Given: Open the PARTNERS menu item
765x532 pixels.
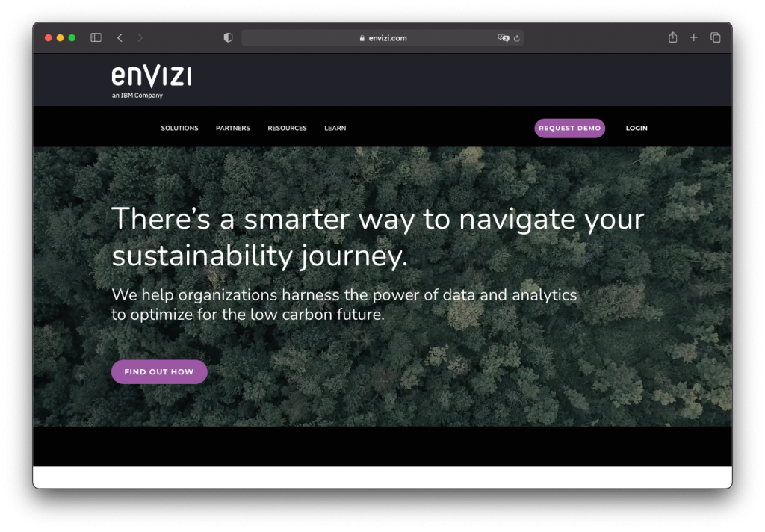Looking at the screenshot, I should (232, 128).
